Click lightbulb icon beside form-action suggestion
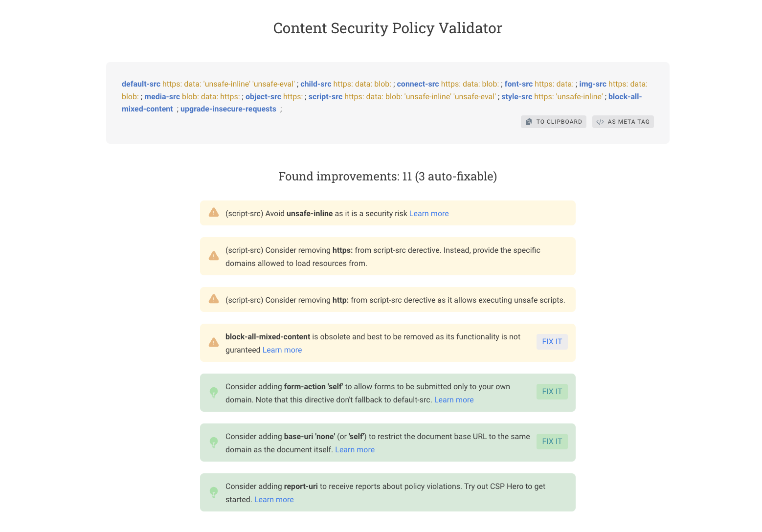The width and height of the screenshot is (762, 532). (214, 393)
